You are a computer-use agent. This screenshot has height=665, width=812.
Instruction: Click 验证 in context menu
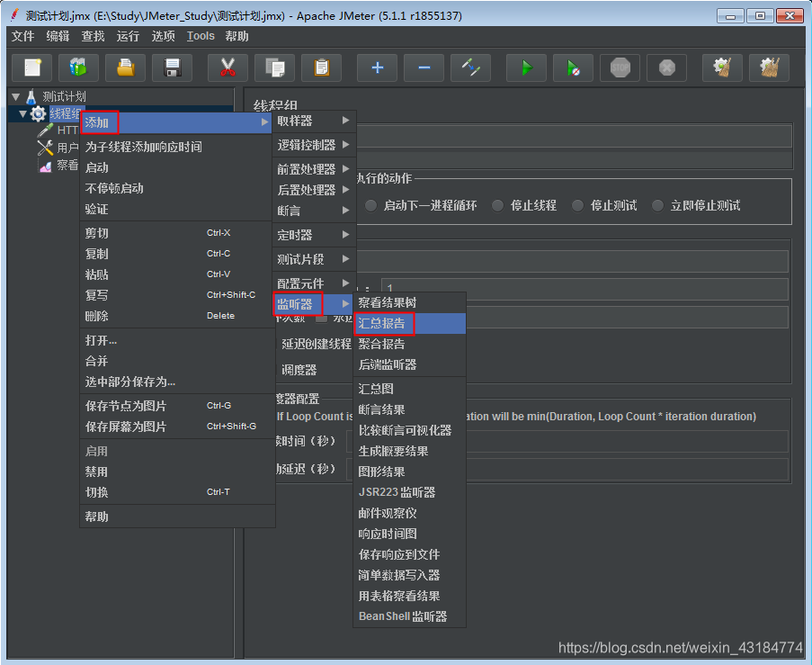coord(176,209)
